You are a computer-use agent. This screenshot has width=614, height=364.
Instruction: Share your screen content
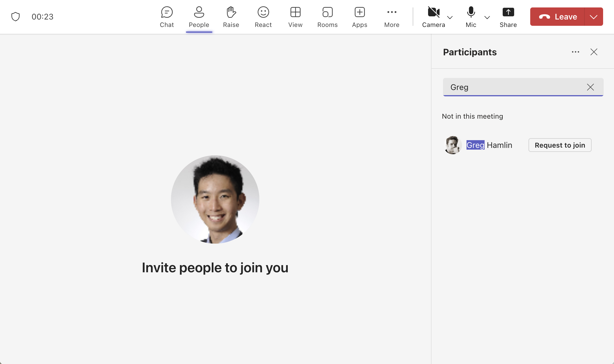tap(508, 17)
